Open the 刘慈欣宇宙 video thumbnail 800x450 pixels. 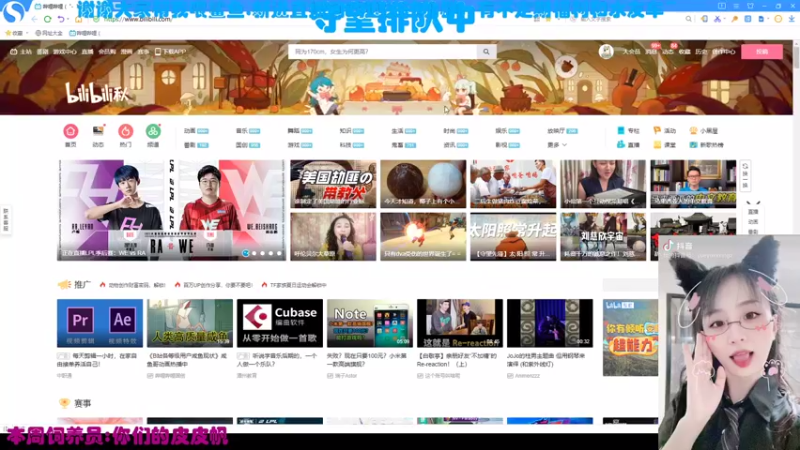(x=603, y=237)
